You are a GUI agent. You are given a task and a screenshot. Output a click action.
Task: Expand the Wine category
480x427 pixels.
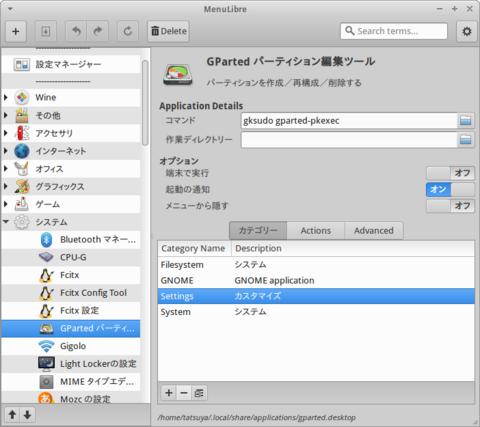pyautogui.click(x=6, y=97)
